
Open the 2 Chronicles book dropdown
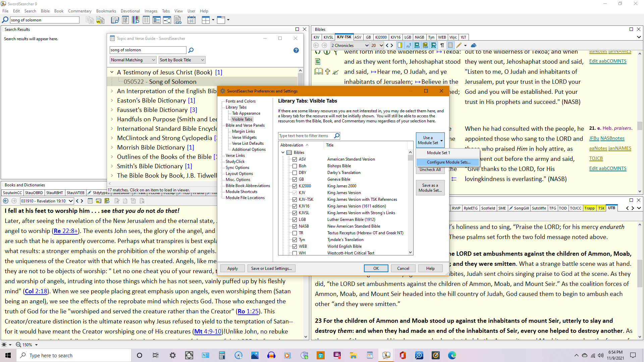coord(350,45)
